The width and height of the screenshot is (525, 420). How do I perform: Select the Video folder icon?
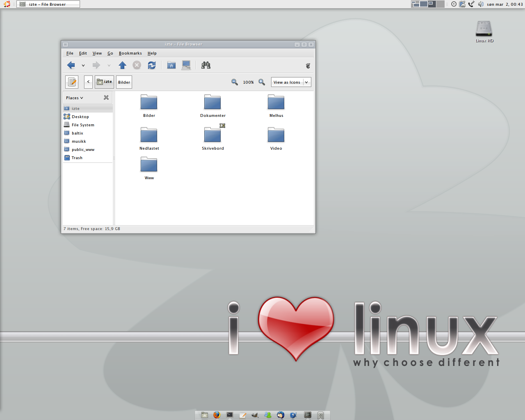276,135
